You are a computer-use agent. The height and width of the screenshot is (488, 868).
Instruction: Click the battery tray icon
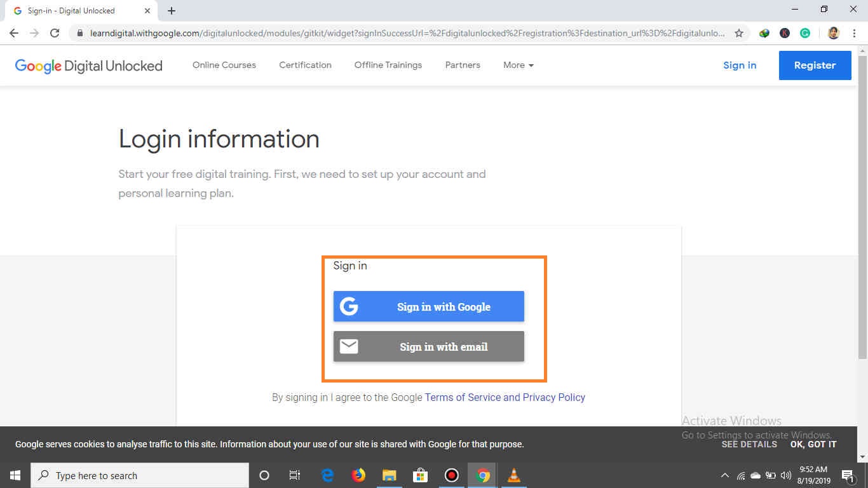[771, 475]
